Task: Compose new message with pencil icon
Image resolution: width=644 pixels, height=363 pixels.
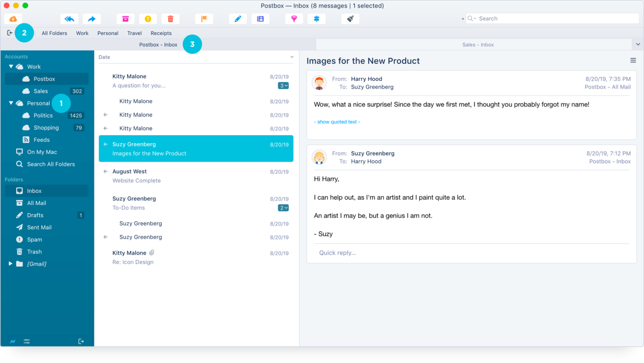Action: [x=238, y=19]
